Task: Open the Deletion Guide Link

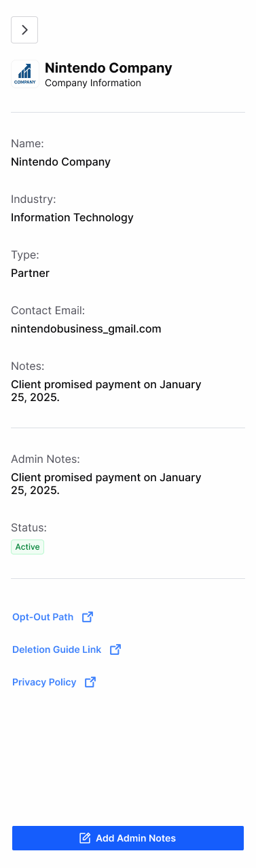Action: click(x=57, y=649)
